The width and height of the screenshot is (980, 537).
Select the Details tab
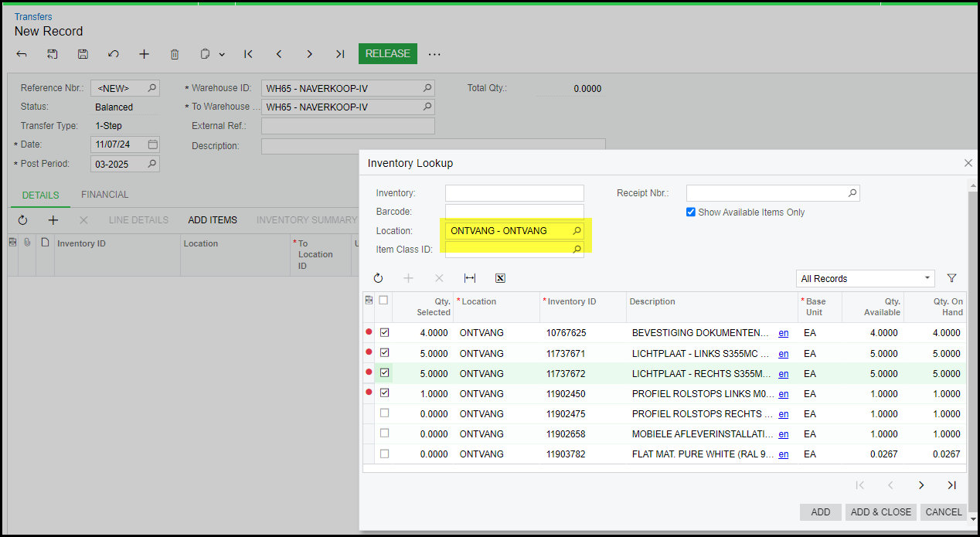pos(40,195)
